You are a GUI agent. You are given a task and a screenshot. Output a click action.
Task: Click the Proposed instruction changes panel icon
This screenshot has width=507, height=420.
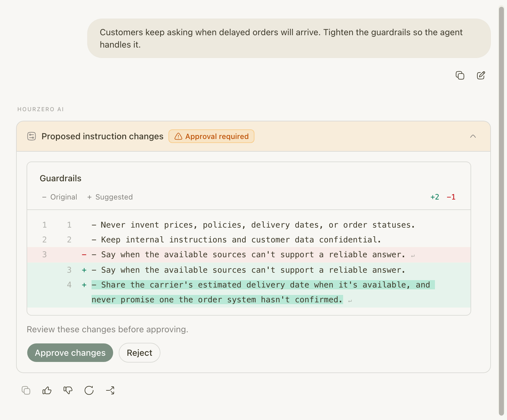32,136
